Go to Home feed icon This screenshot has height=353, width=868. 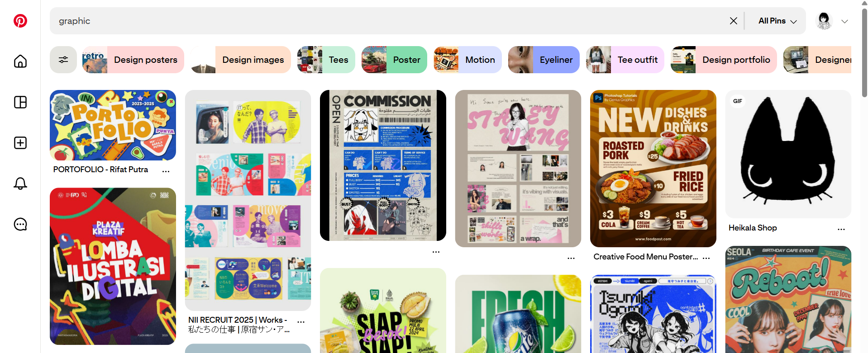click(x=20, y=61)
